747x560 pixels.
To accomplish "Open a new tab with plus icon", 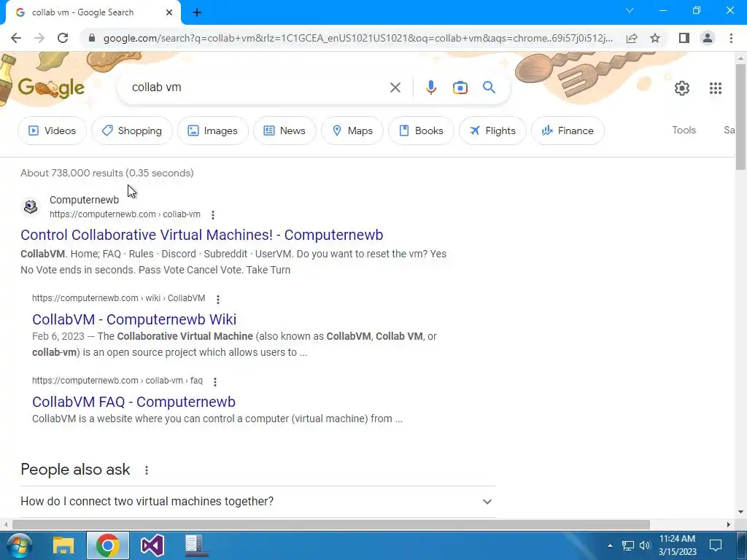I will (197, 12).
